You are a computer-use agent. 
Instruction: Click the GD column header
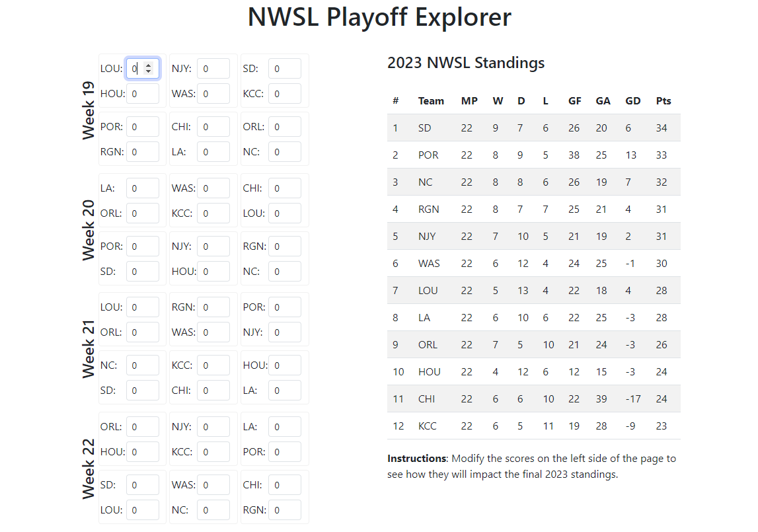pyautogui.click(x=632, y=101)
